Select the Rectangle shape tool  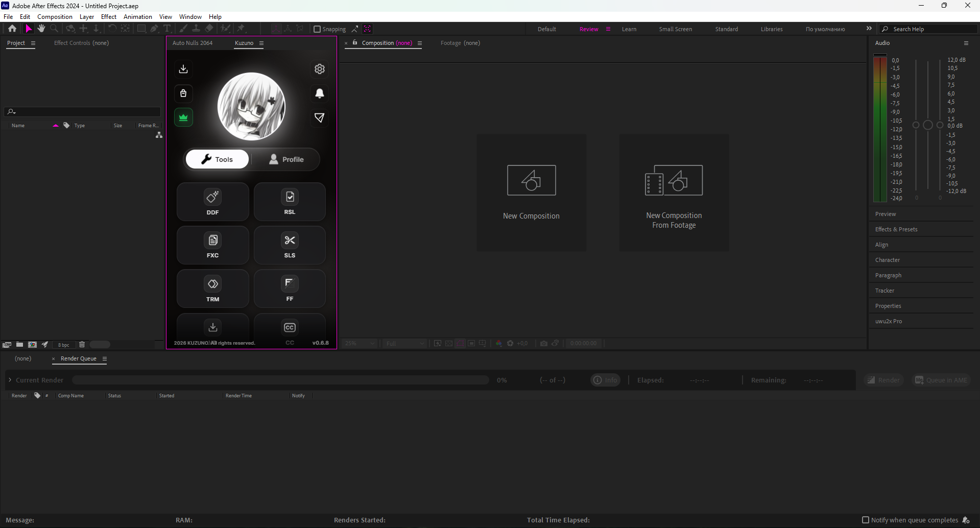(x=141, y=29)
